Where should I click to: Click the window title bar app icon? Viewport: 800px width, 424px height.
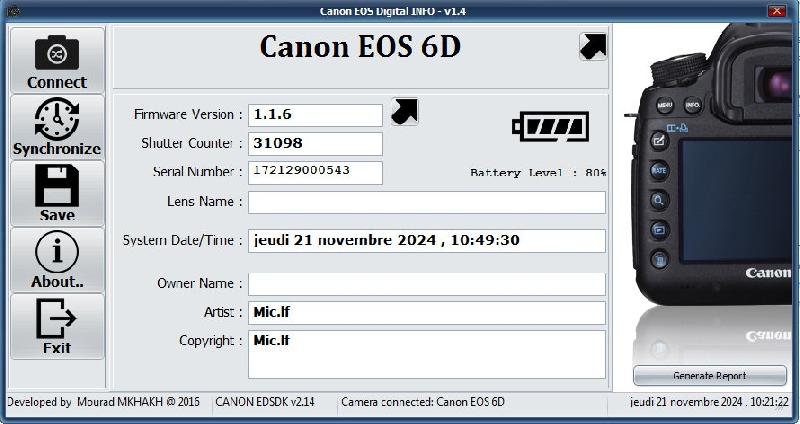point(13,11)
